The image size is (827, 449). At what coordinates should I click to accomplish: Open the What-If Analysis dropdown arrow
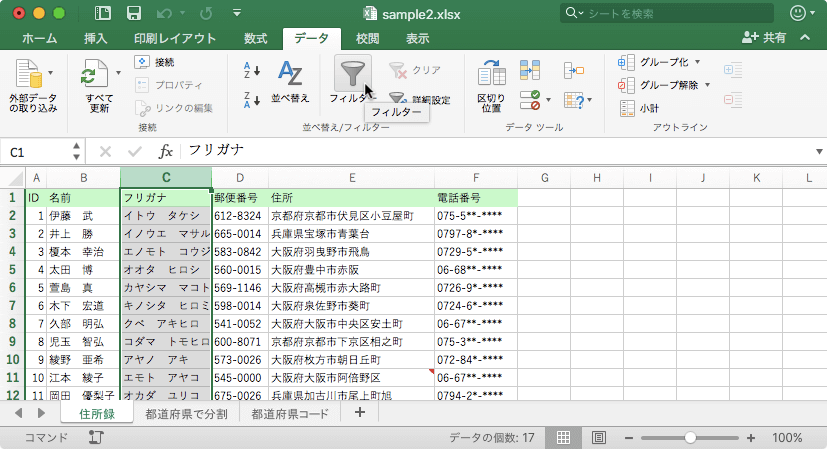[x=590, y=100]
